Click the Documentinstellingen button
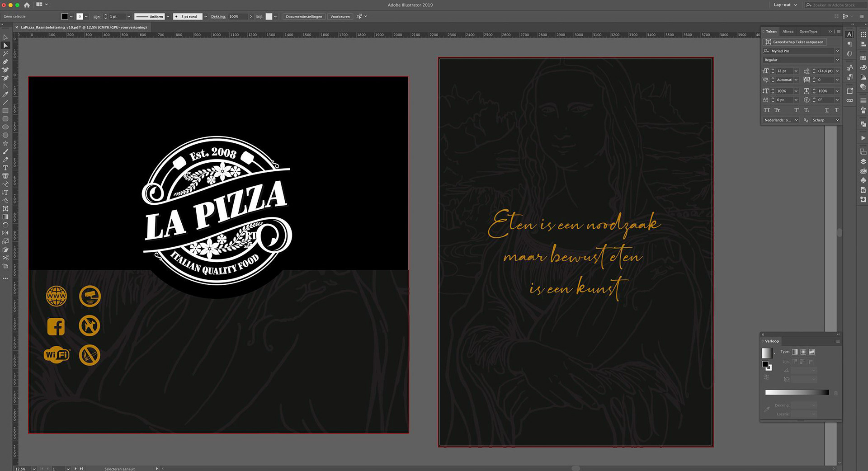This screenshot has height=471, width=868. click(304, 17)
